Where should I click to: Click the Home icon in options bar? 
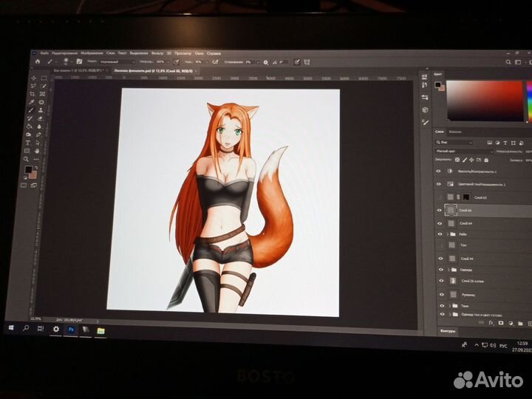point(38,61)
